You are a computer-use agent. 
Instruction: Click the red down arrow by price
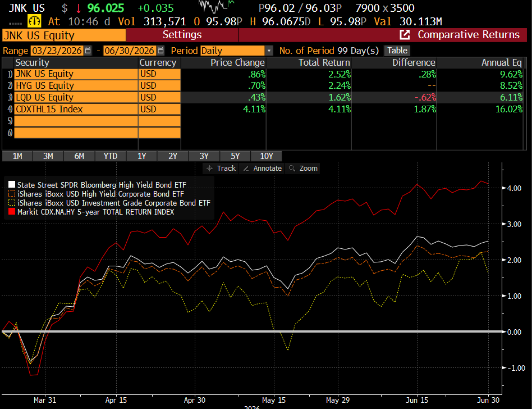click(79, 8)
